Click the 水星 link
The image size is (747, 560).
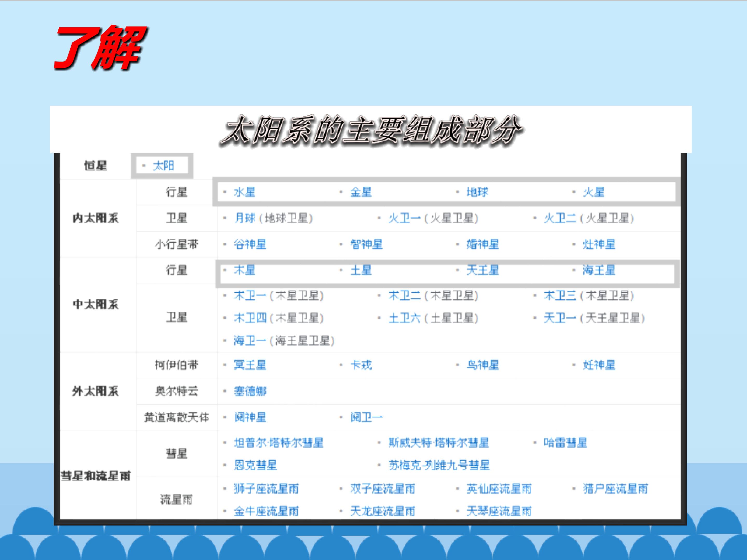(245, 192)
